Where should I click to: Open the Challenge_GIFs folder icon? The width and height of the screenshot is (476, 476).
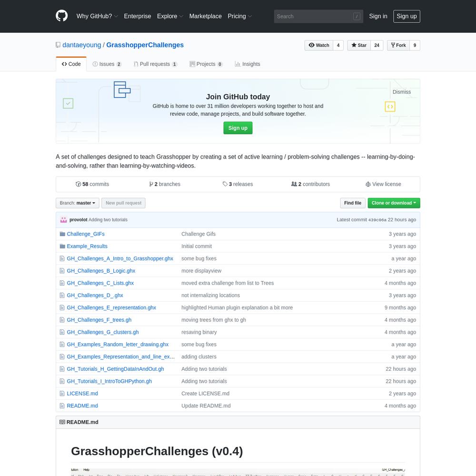pos(62,234)
